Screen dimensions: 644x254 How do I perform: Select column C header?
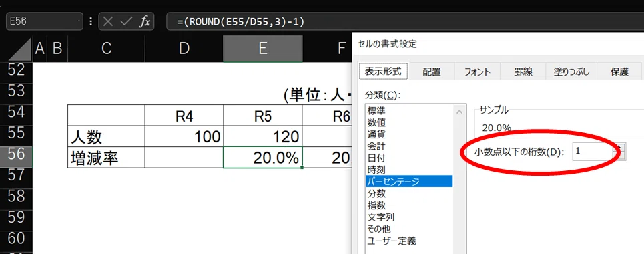[x=106, y=49]
